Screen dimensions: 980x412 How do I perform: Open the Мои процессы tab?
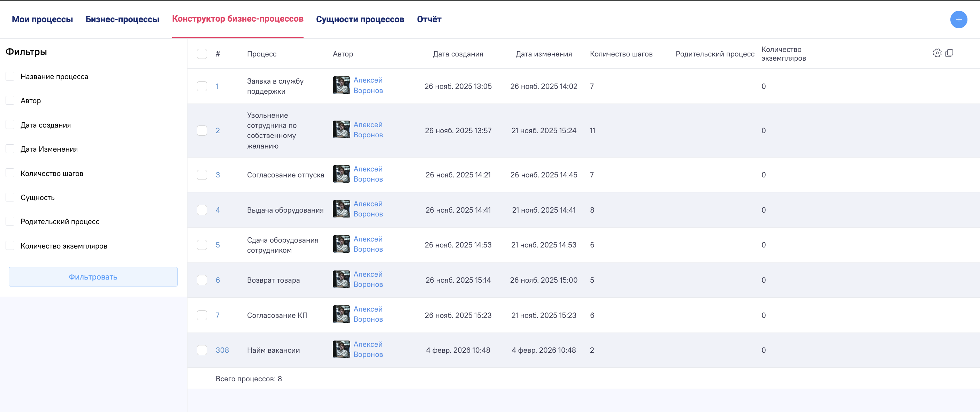click(42, 20)
